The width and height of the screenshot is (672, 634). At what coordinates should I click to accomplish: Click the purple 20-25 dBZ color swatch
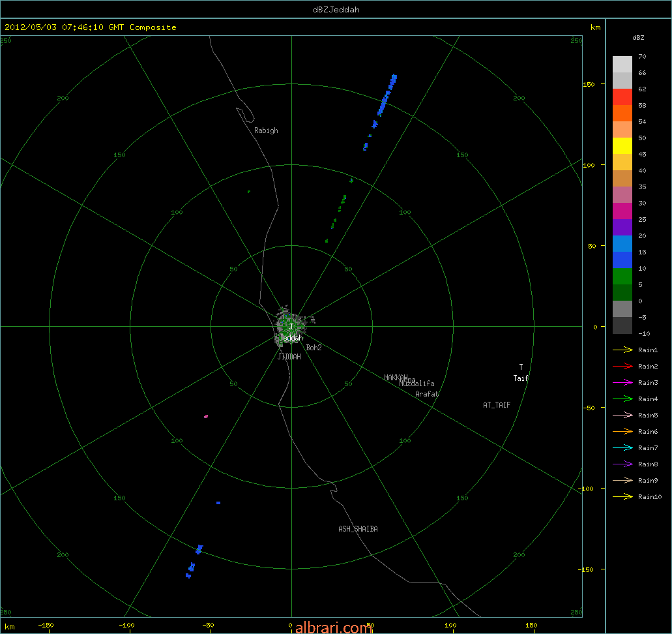coord(622,228)
